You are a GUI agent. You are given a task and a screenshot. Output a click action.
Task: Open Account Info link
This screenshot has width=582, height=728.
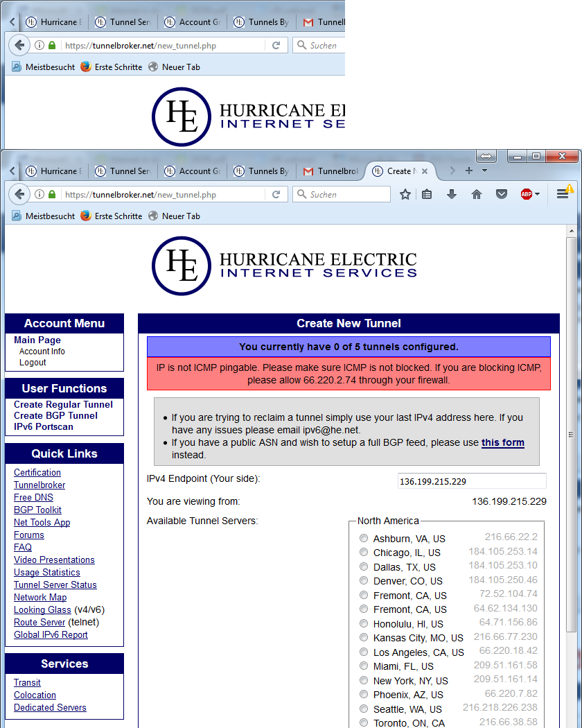(42, 352)
